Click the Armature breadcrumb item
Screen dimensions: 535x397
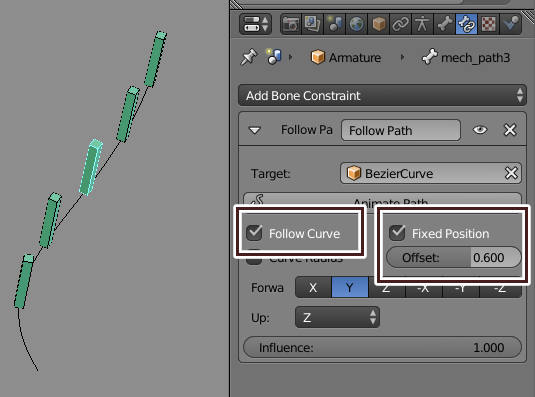pos(346,57)
